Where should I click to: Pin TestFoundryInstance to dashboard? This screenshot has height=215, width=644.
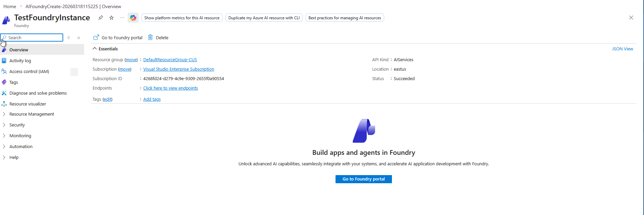101,18
